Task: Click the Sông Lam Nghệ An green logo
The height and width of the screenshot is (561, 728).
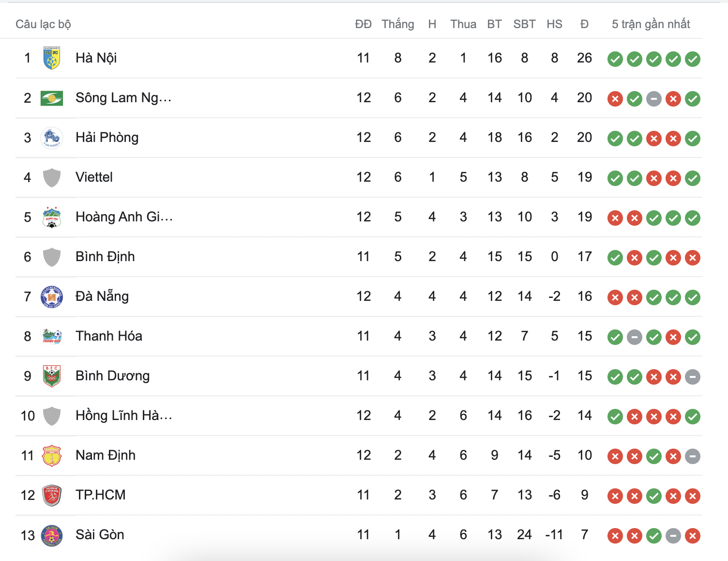Action: pos(52,98)
